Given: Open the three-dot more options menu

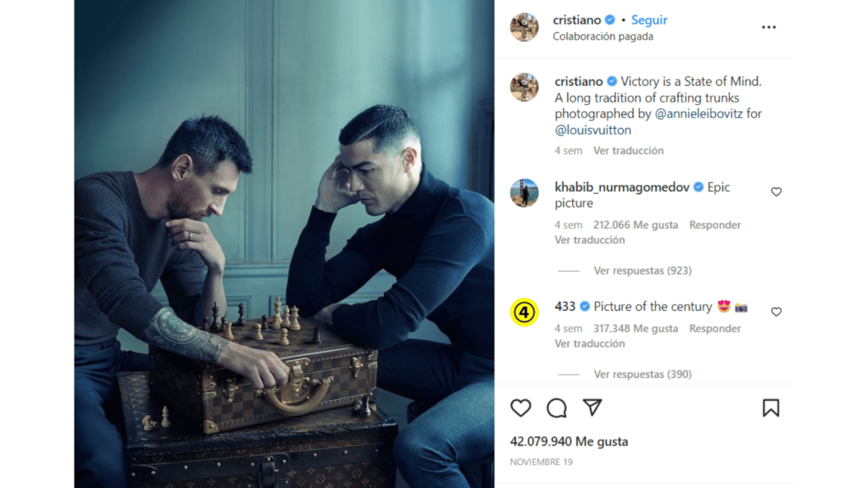Looking at the screenshot, I should [x=768, y=27].
